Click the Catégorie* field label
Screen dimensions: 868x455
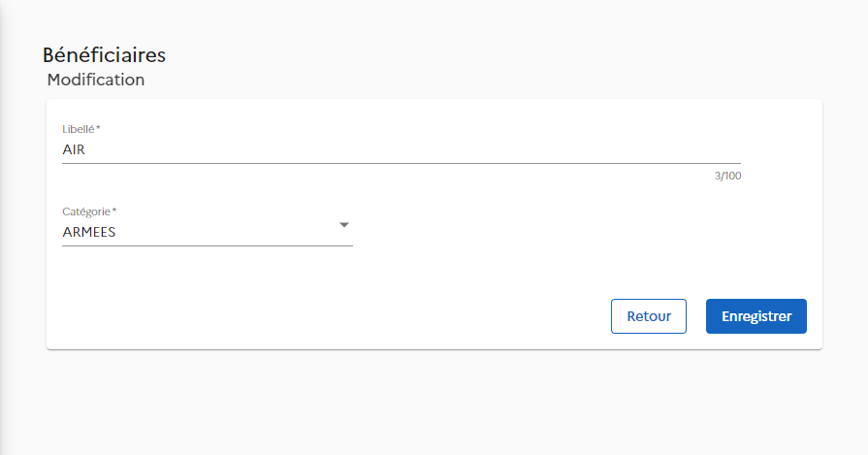coord(89,211)
